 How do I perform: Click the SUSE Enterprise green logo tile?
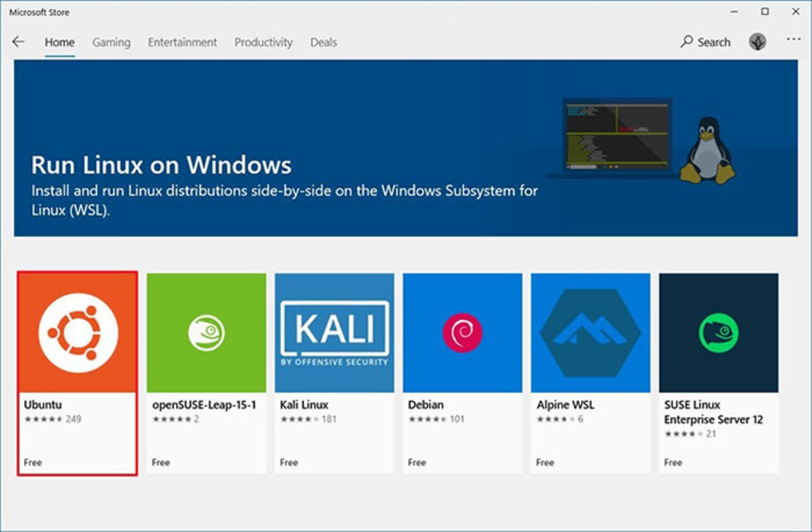(719, 333)
